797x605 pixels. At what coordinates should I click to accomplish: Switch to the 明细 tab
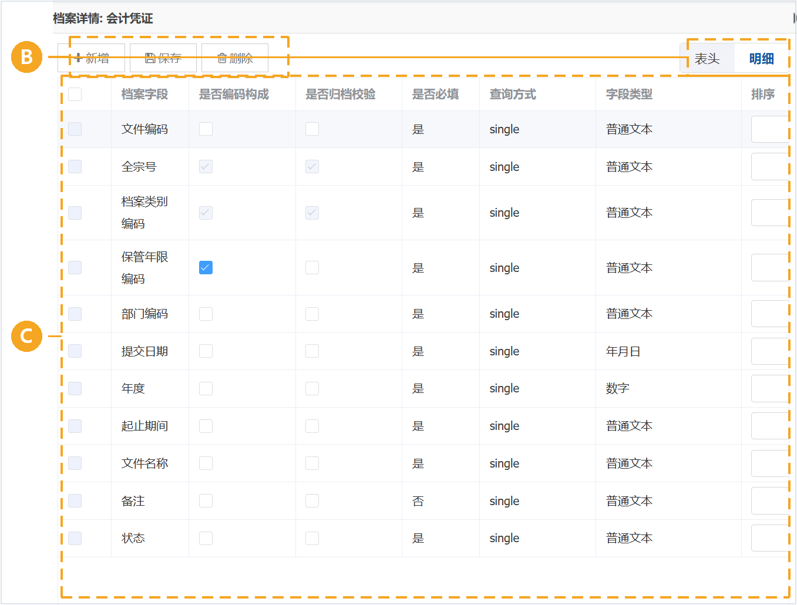(761, 59)
